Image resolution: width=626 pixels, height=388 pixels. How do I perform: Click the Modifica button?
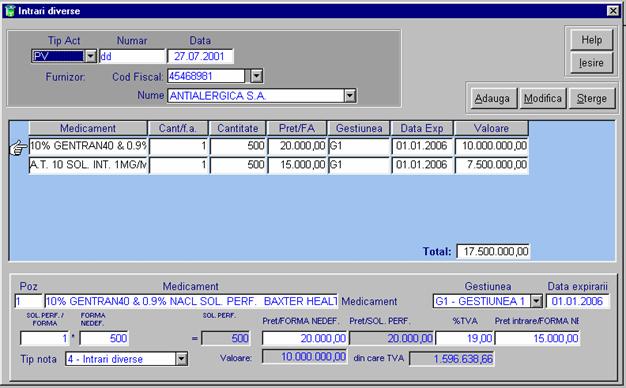tap(543, 98)
